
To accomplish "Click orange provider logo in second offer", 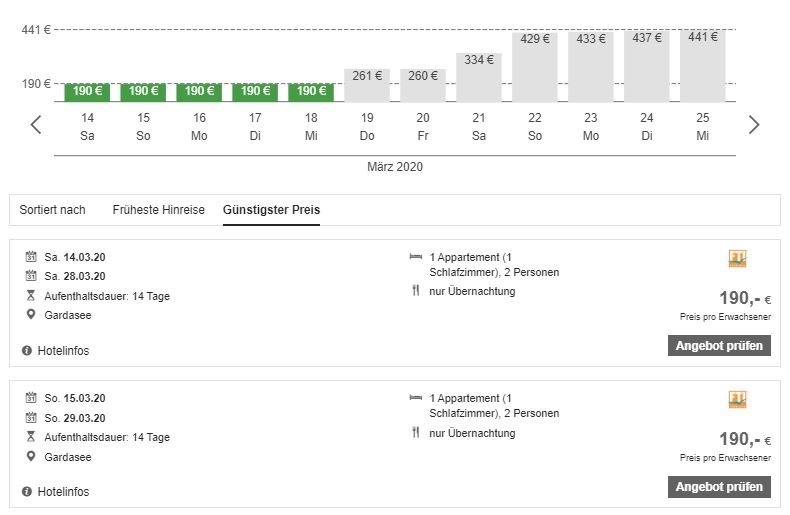I will 738,400.
